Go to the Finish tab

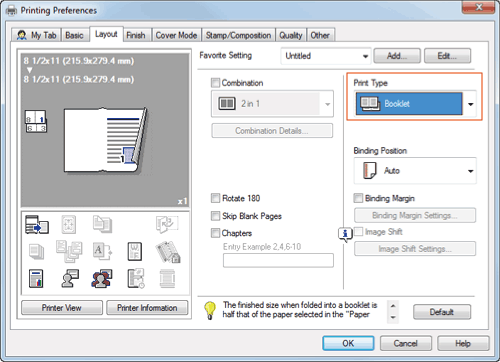(x=136, y=35)
